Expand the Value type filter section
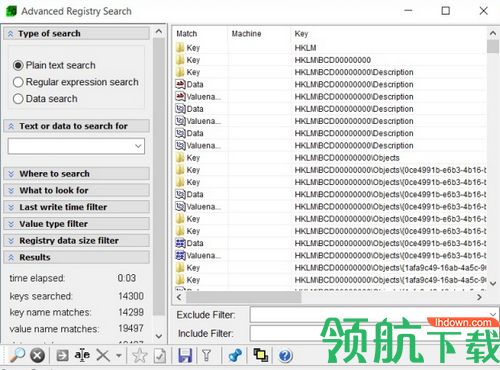The width and height of the screenshot is (500, 370). click(76, 224)
